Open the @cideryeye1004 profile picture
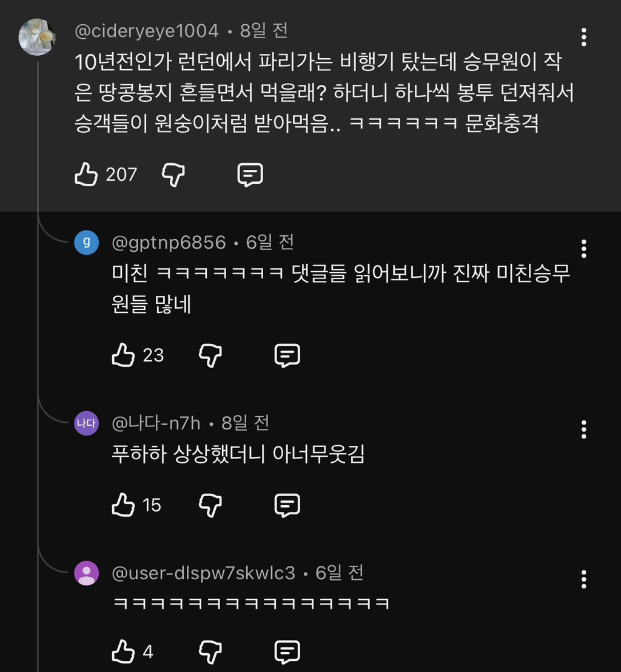Image resolution: width=621 pixels, height=672 pixels. click(x=37, y=37)
